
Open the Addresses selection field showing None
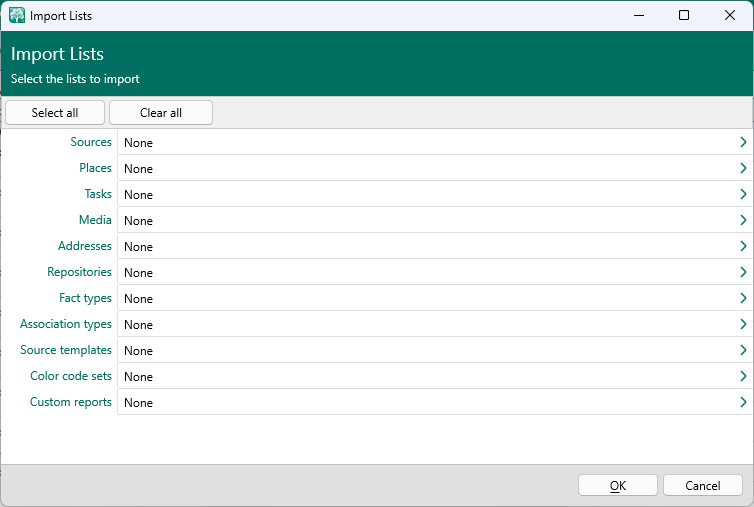tap(434, 246)
